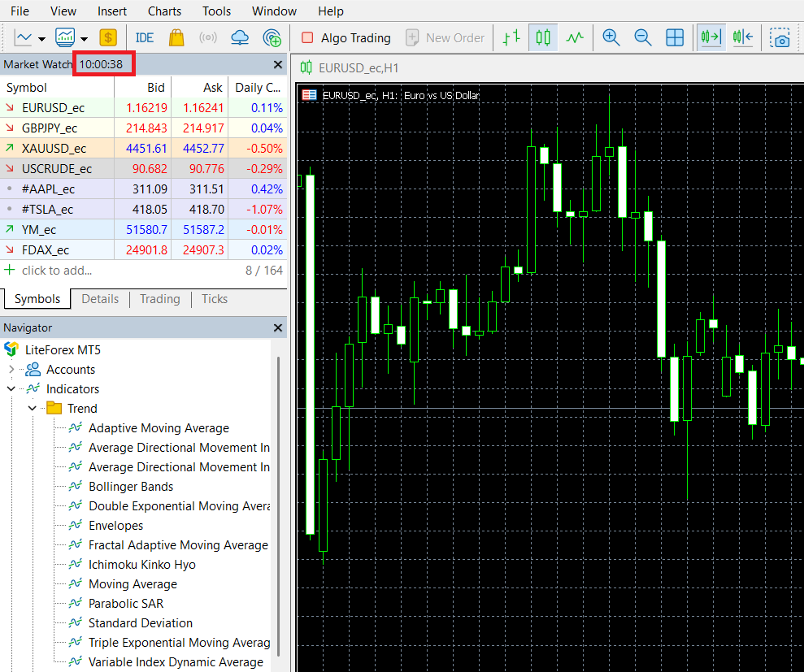
Task: Toggle Market Watch with dollar icon
Action: pyautogui.click(x=107, y=38)
